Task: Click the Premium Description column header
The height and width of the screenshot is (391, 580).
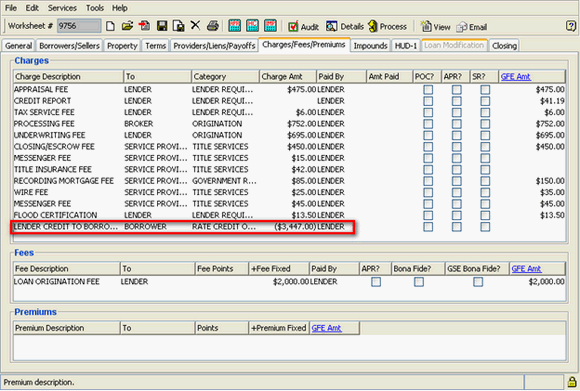Action: (x=67, y=328)
